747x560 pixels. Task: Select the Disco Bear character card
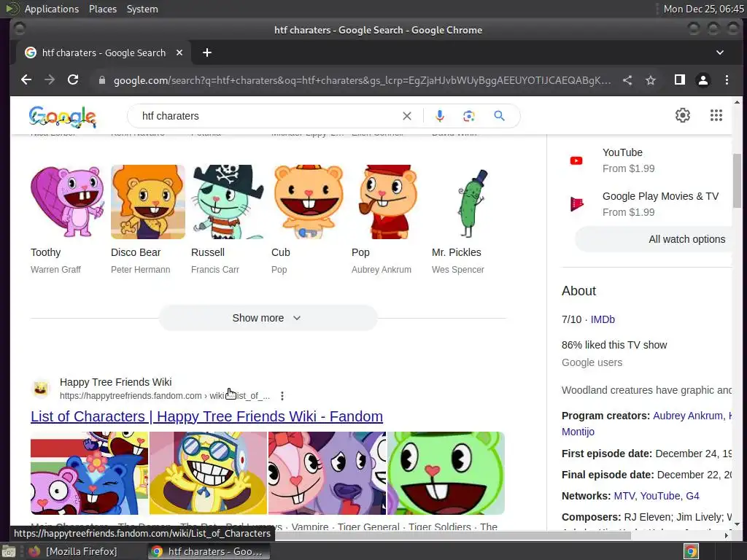(147, 219)
